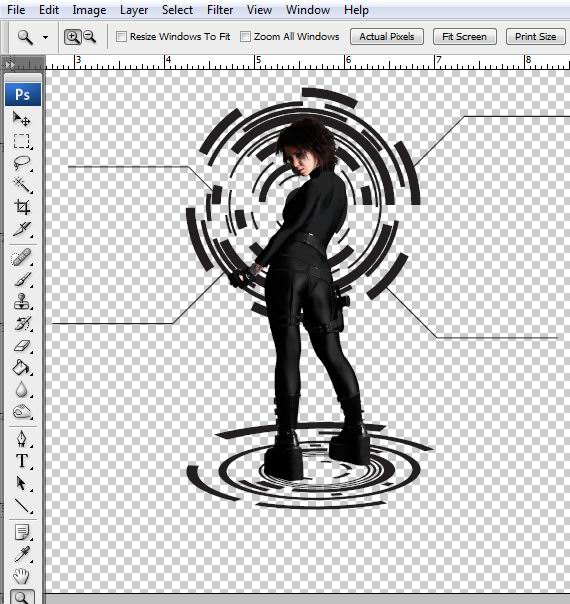The width and height of the screenshot is (570, 604).
Task: Select the Rectangular Marquee tool
Action: pos(22,141)
